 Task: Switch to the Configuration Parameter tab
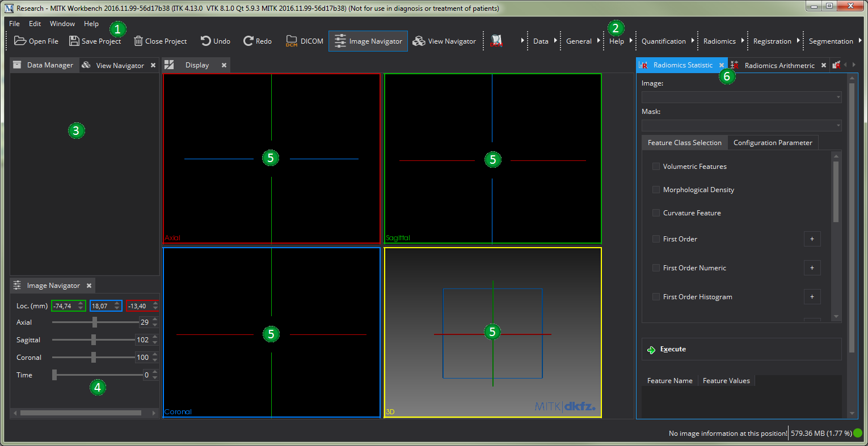(x=773, y=143)
